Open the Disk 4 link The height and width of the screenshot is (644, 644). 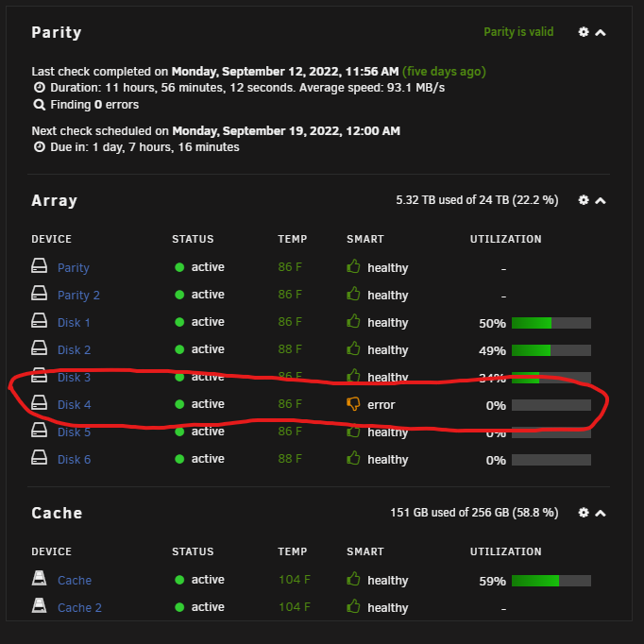74,405
